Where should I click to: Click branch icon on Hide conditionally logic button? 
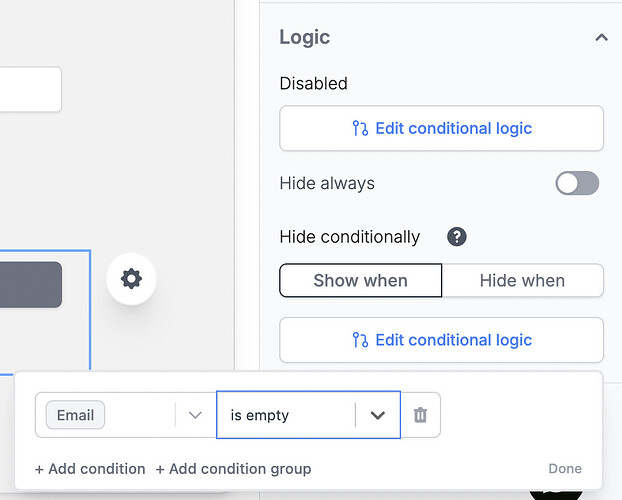click(x=360, y=340)
